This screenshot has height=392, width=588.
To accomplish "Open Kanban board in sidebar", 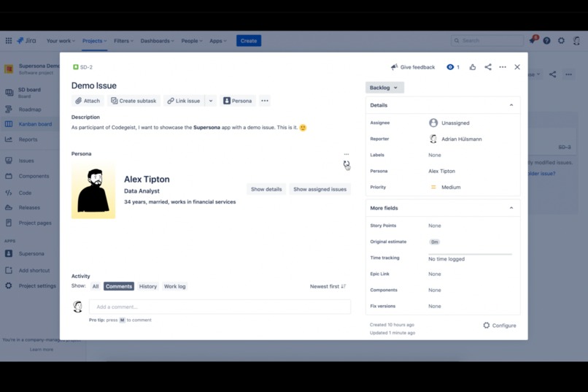I will click(x=30, y=124).
